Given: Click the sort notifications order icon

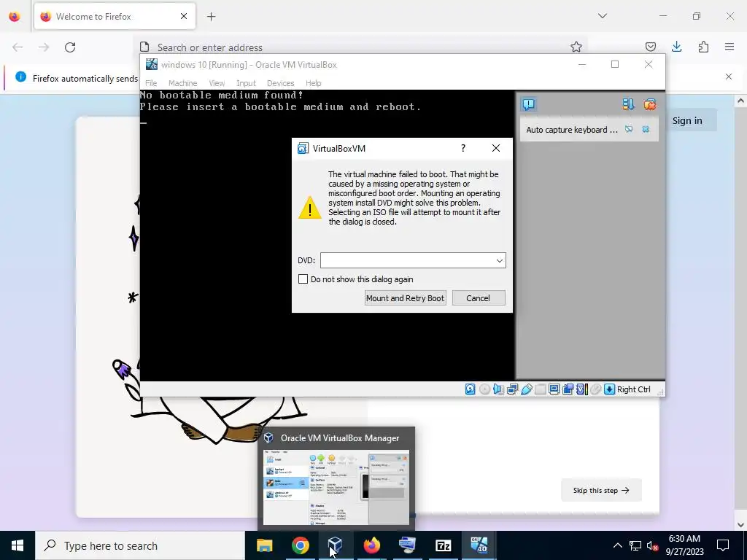Looking at the screenshot, I should [x=628, y=104].
